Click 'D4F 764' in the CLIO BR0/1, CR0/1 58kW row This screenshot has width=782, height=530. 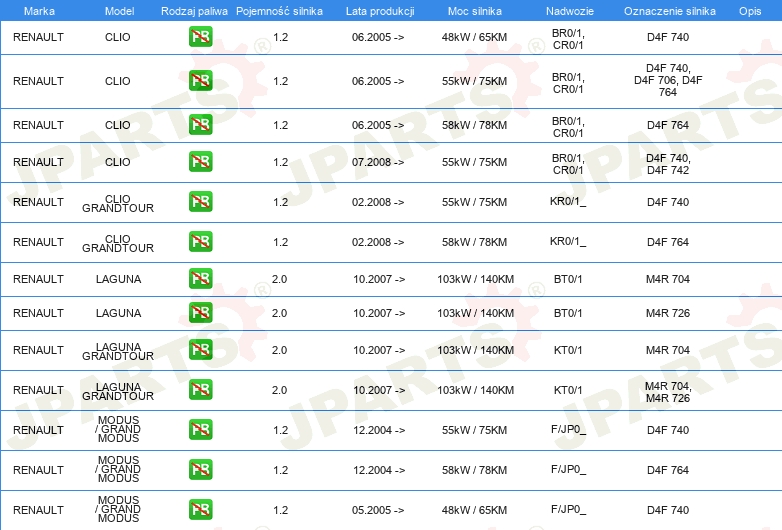pos(668,125)
